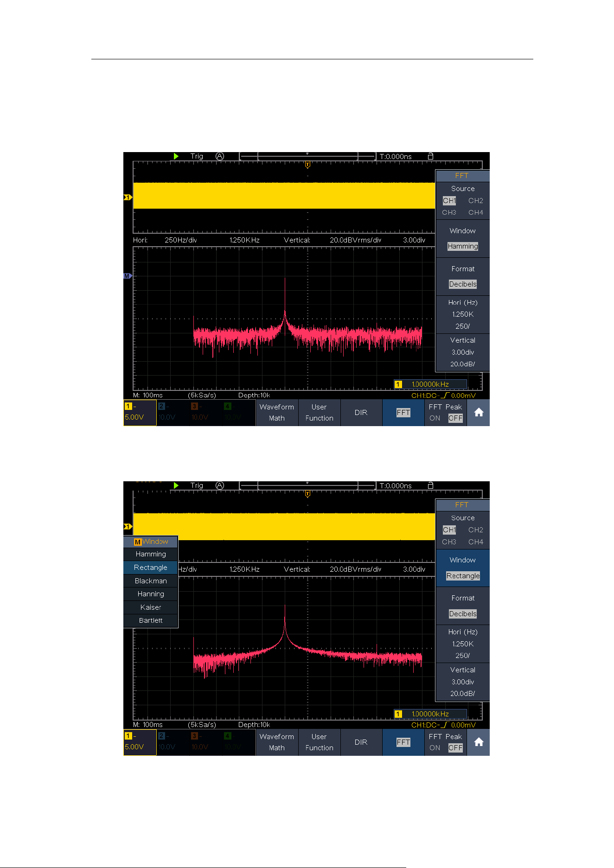Open channel 4 badge, lower scope
The image size is (614, 868).
(238, 742)
